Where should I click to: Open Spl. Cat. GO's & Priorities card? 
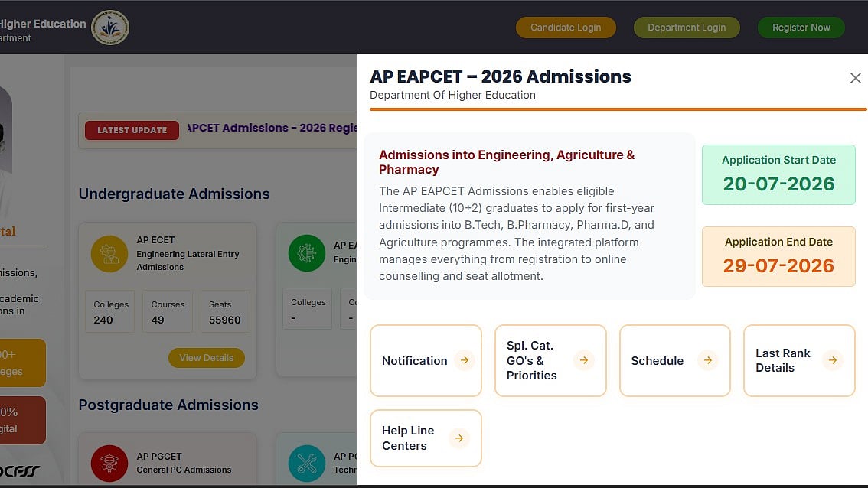pos(550,361)
